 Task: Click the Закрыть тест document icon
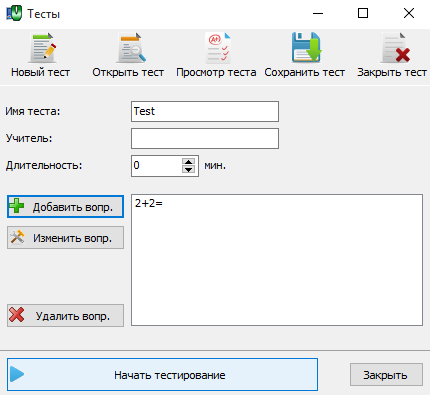tap(395, 48)
